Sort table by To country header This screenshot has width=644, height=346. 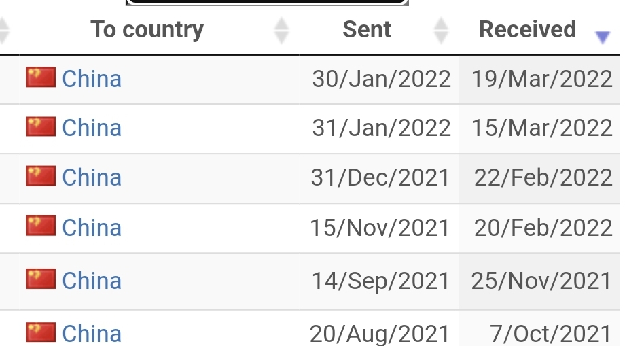147,30
